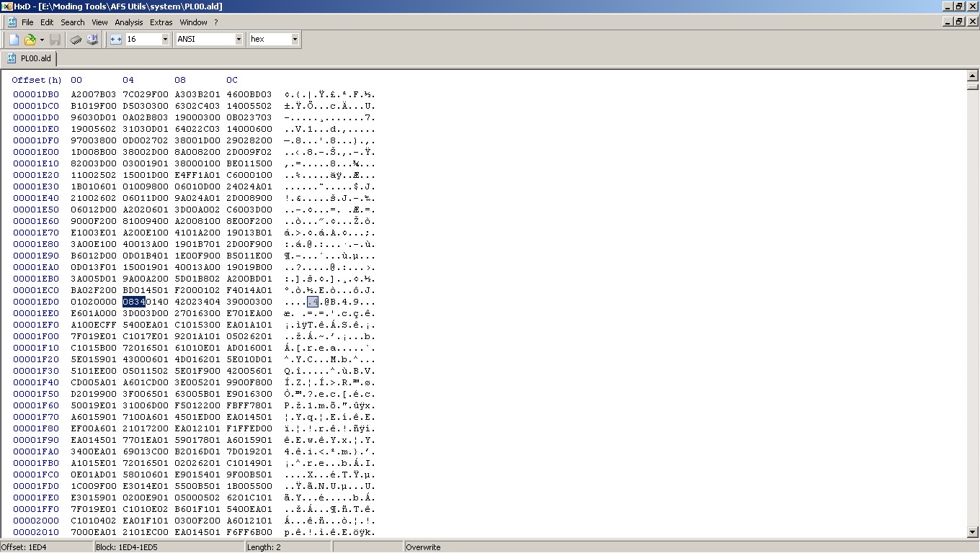Open RAM editor with the chip icon

point(76,40)
